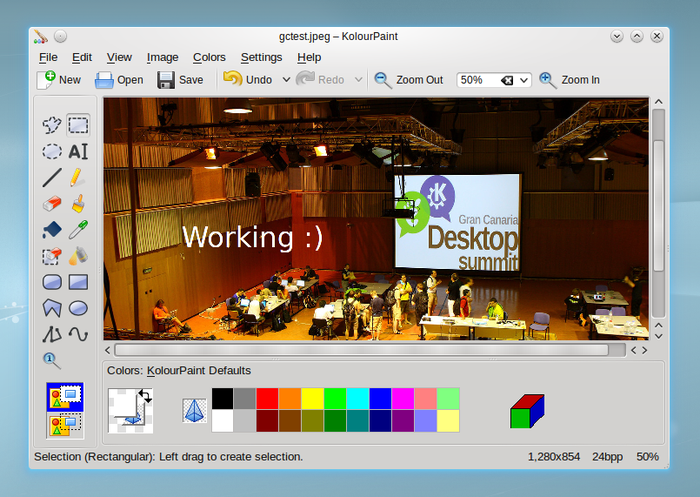Viewport: 700px width, 497px height.
Task: Select the Eraser tool
Action: (x=52, y=204)
